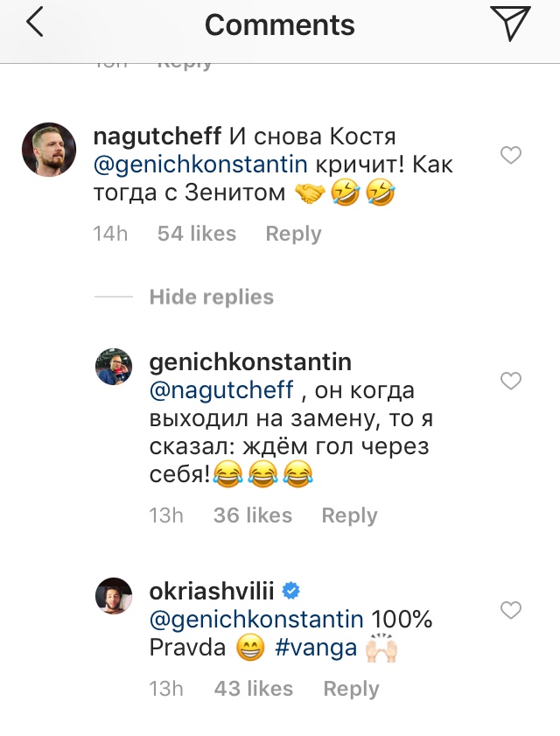This screenshot has width=560, height=736.
Task: Reply to okriashvilii's comment
Action: click(351, 689)
